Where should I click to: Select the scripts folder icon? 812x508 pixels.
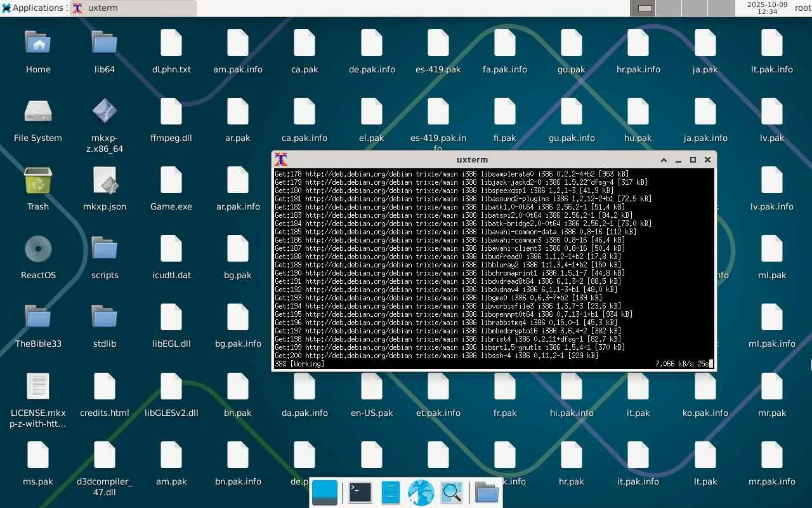[105, 249]
